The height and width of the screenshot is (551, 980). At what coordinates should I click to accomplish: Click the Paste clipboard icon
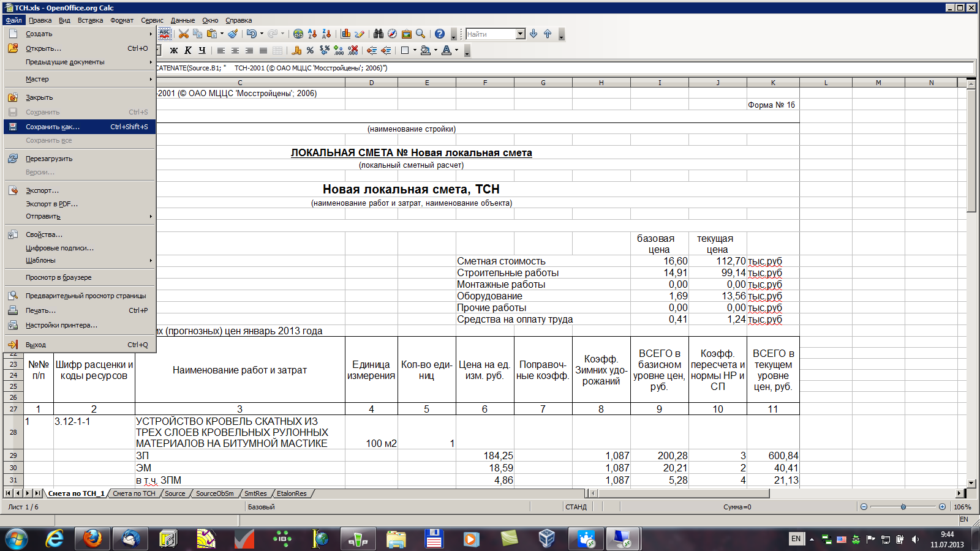(x=212, y=34)
